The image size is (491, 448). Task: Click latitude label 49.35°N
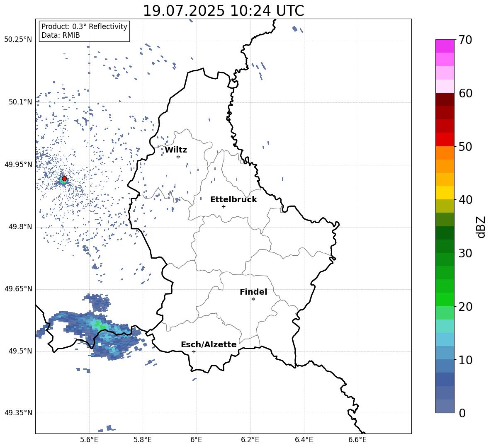click(x=18, y=413)
